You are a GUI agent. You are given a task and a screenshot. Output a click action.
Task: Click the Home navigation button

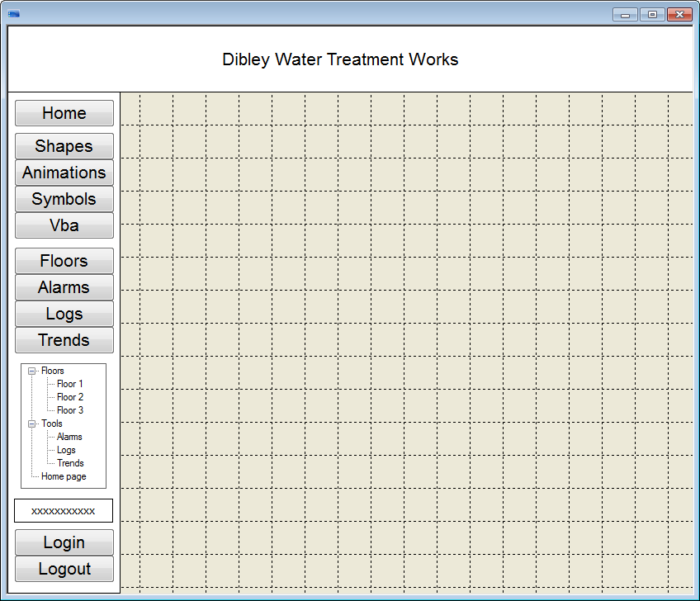(x=64, y=113)
